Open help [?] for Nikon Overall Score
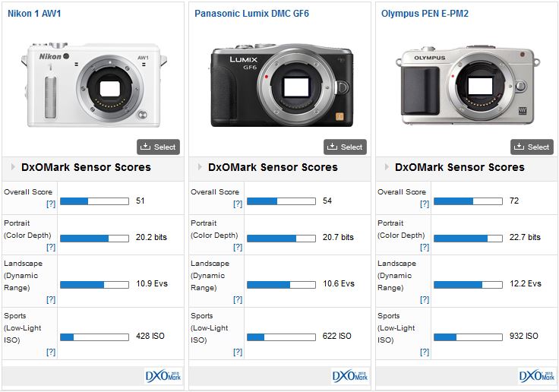Screen dimensions: 559x392 tap(51, 204)
